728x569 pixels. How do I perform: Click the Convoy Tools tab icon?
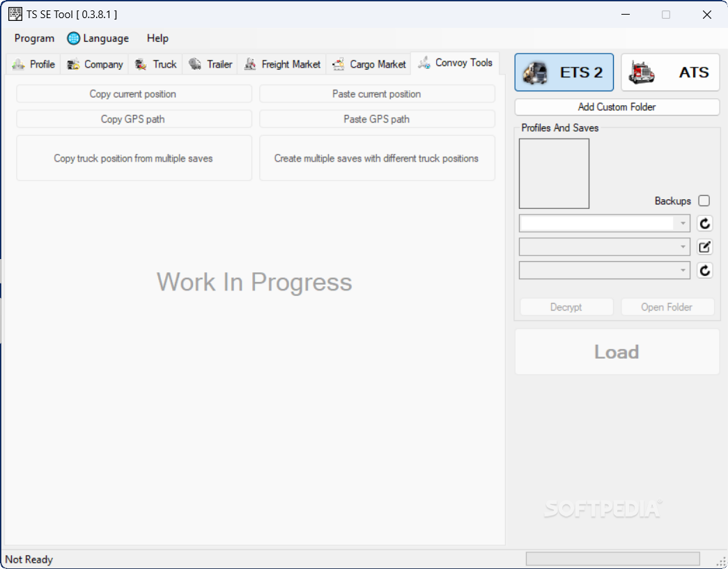coord(424,63)
